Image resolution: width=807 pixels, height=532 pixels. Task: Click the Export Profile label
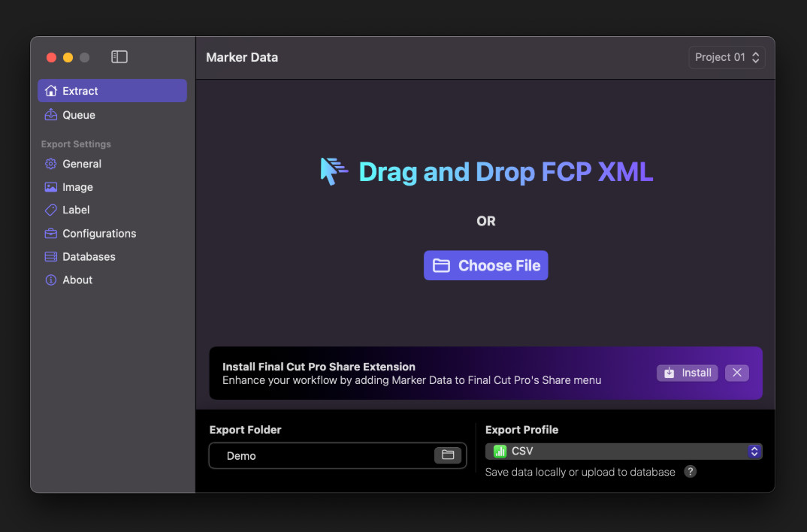click(522, 430)
